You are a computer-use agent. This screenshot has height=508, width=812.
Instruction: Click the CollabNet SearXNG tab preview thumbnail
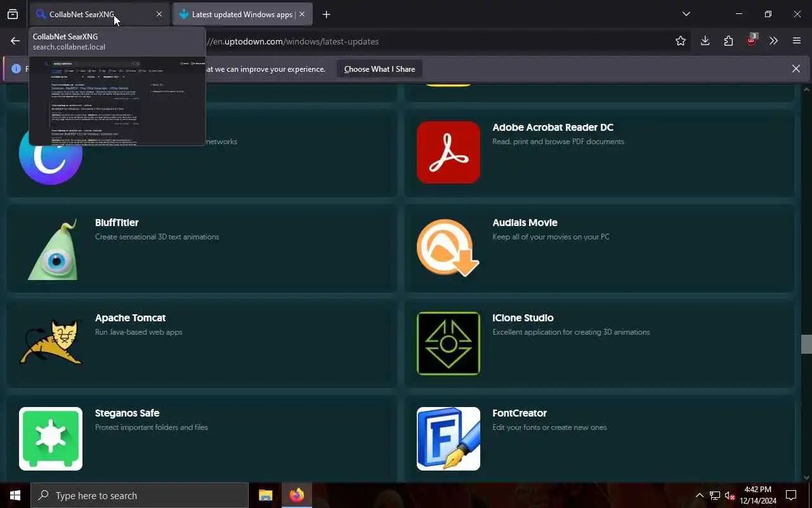click(x=117, y=101)
